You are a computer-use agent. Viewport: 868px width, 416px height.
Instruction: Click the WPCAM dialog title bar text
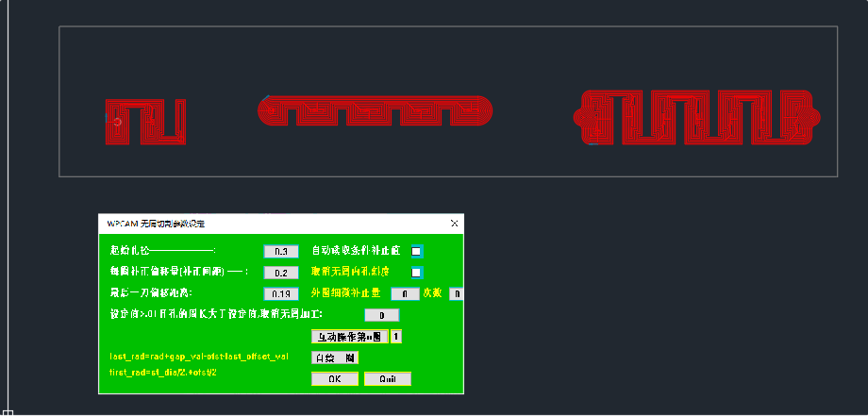(x=156, y=224)
